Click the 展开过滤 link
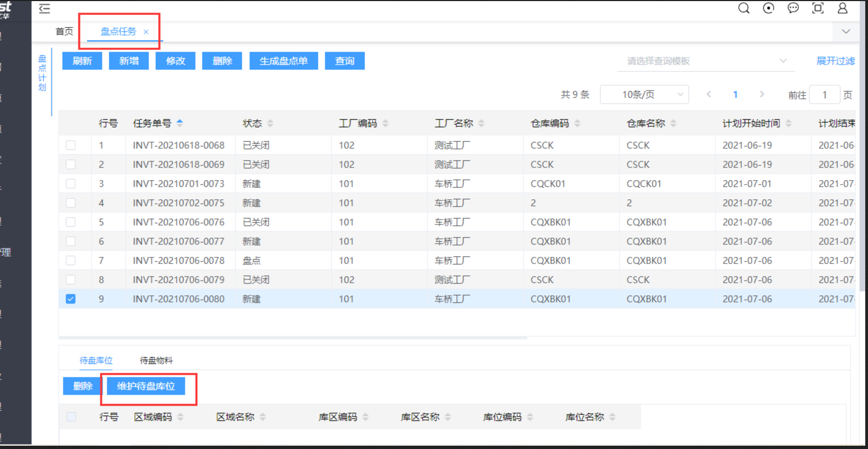This screenshot has width=868, height=449. click(836, 61)
